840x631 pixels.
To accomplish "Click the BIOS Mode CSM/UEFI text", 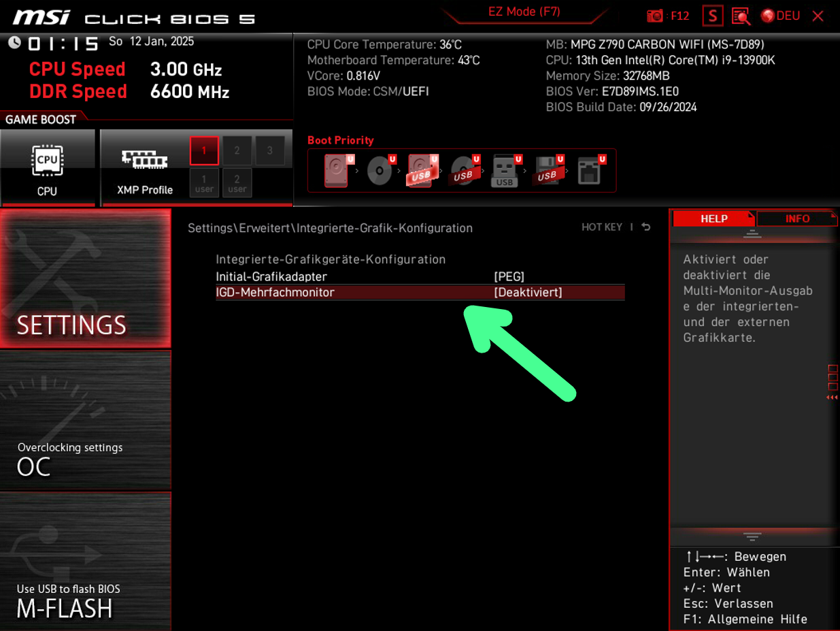I will click(x=368, y=91).
